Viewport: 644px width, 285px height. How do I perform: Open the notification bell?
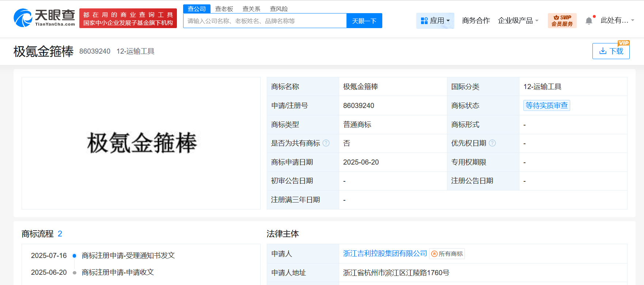click(x=589, y=21)
